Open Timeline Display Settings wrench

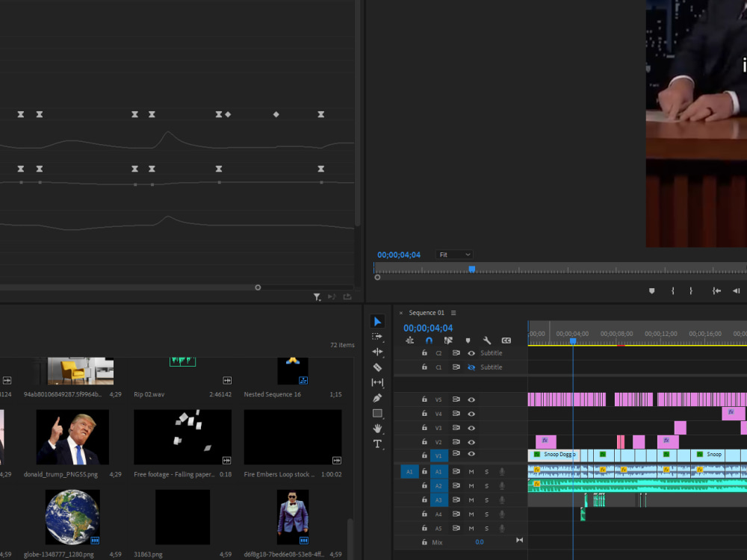pyautogui.click(x=487, y=340)
